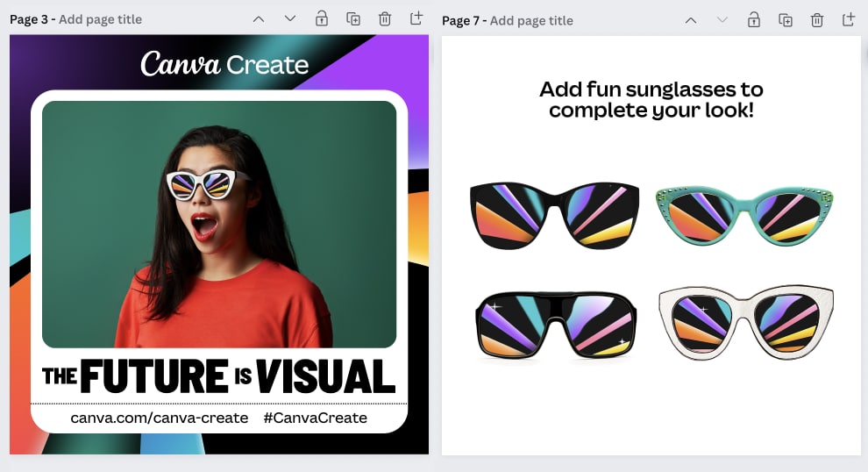The image size is (868, 472).
Task: Click the canva.com/canva-create link text
Action: click(x=160, y=418)
